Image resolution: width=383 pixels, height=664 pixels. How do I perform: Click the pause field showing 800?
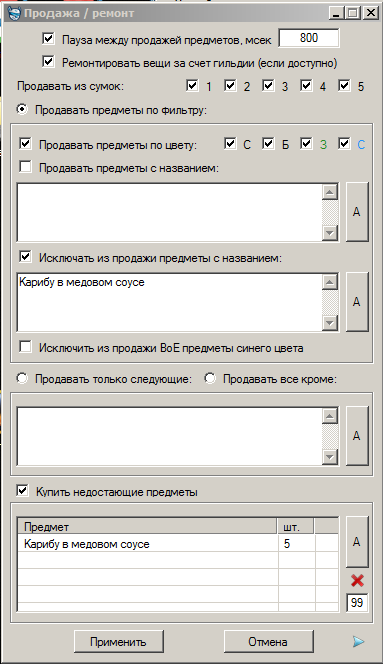309,38
